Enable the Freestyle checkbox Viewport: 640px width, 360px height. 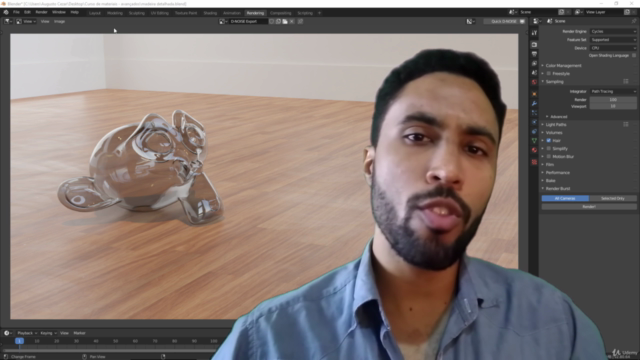point(549,73)
